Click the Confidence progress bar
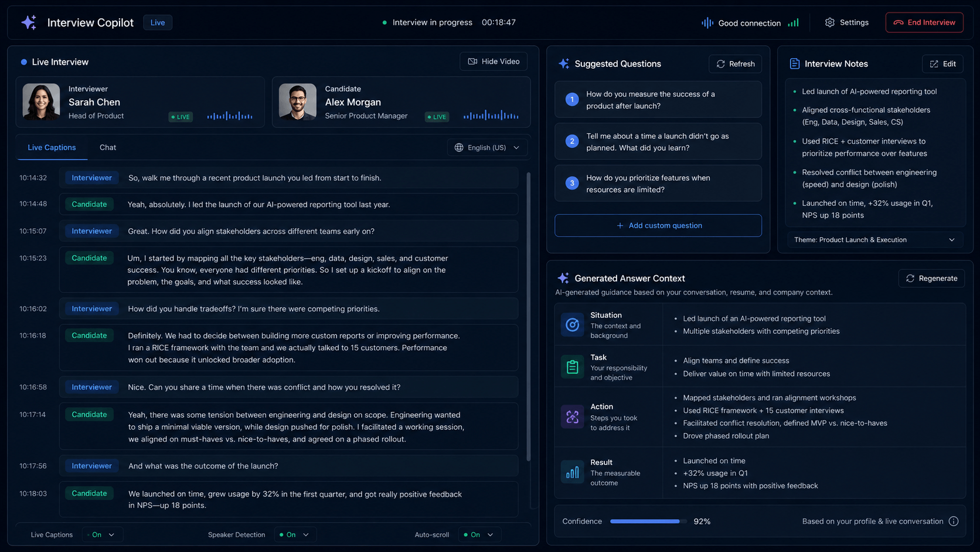The height and width of the screenshot is (552, 980). 648,521
